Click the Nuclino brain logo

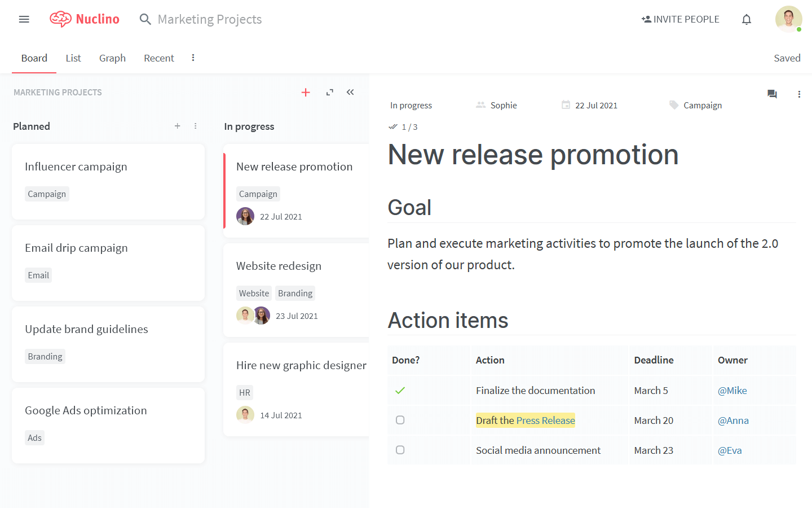tap(60, 19)
